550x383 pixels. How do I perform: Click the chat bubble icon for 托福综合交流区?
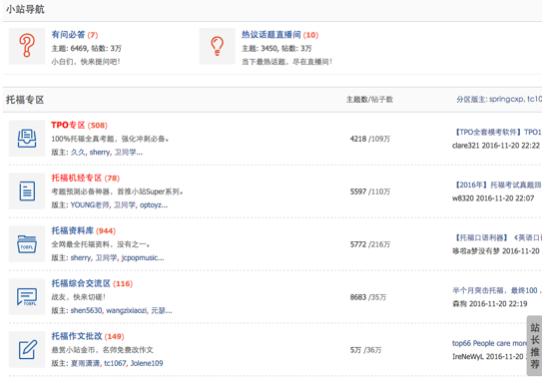27,297
